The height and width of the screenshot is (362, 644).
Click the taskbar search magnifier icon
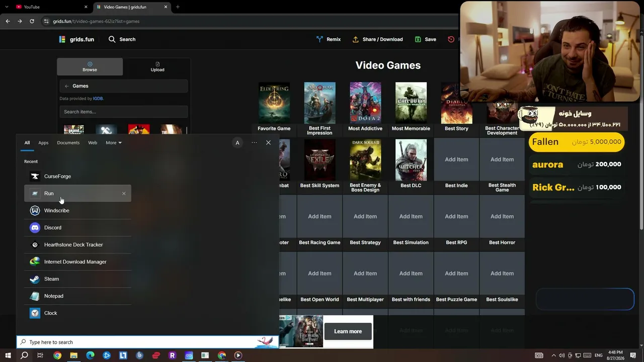24,355
